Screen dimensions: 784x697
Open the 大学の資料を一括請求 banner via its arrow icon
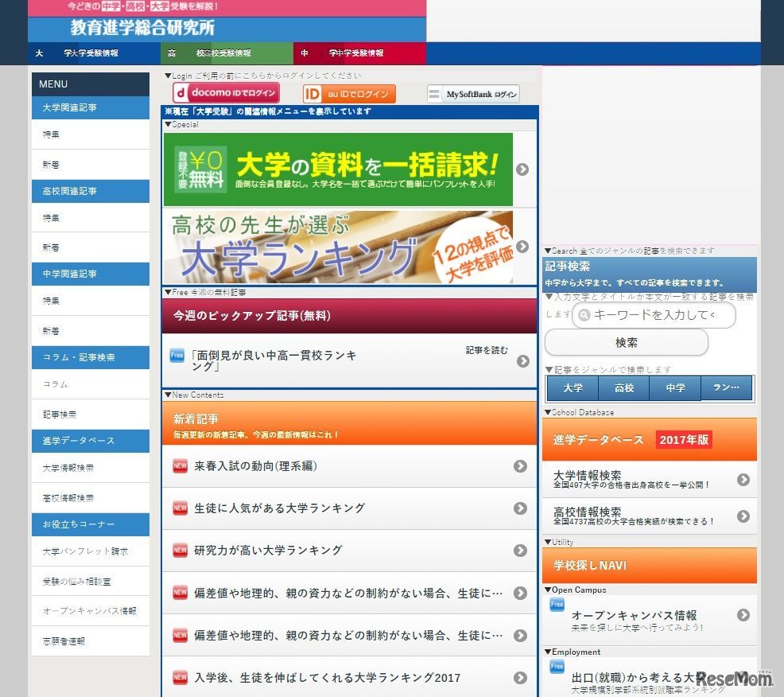[x=522, y=168]
